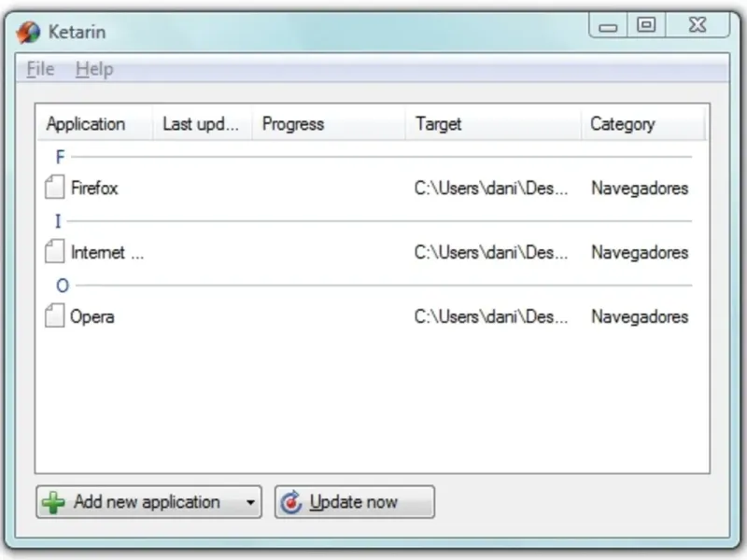Viewport: 747px width, 560px height.
Task: Click Firefox's Navegadores category
Action: [x=640, y=189]
